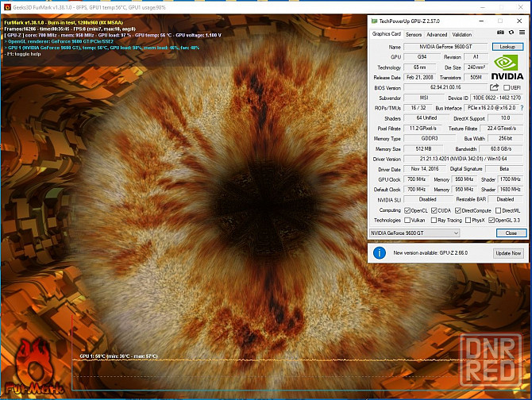
Task: Click the GPU Clock field 700 MHz
Action: tap(416, 179)
